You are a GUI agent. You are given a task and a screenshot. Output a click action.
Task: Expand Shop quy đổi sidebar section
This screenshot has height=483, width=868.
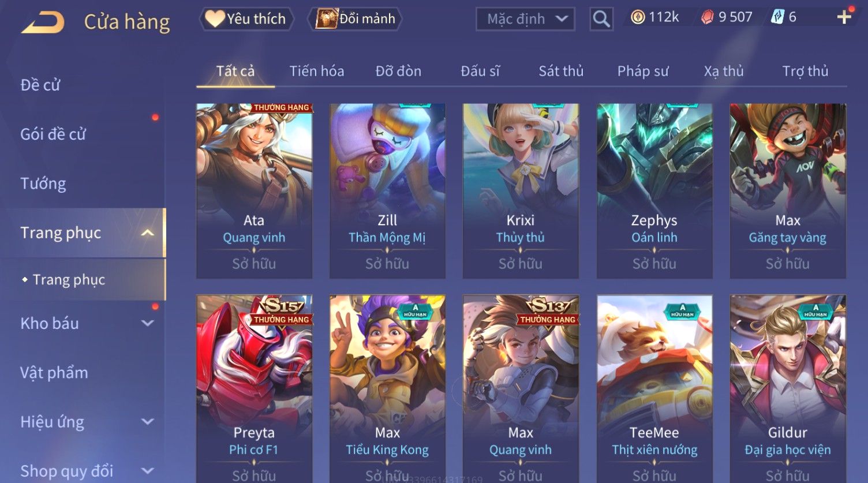pos(148,471)
